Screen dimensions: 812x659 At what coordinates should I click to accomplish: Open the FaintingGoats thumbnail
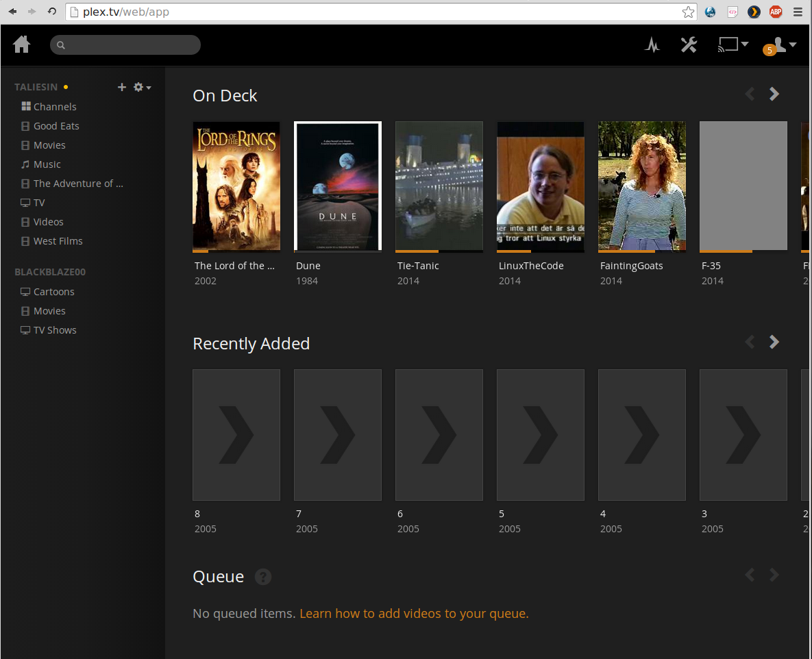(642, 186)
